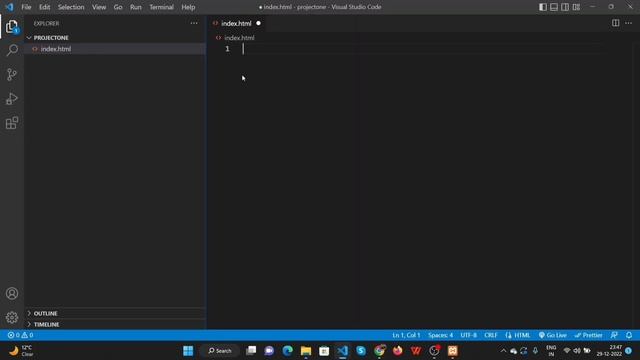Screen dimensions: 640x360
Task: Split the editor to the right
Action: coord(616,23)
